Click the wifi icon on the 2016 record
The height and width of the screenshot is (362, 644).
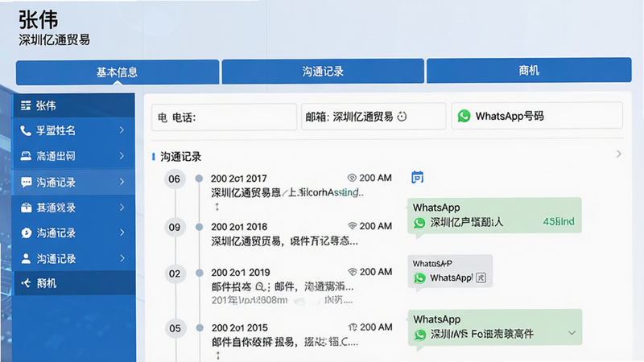point(352,226)
